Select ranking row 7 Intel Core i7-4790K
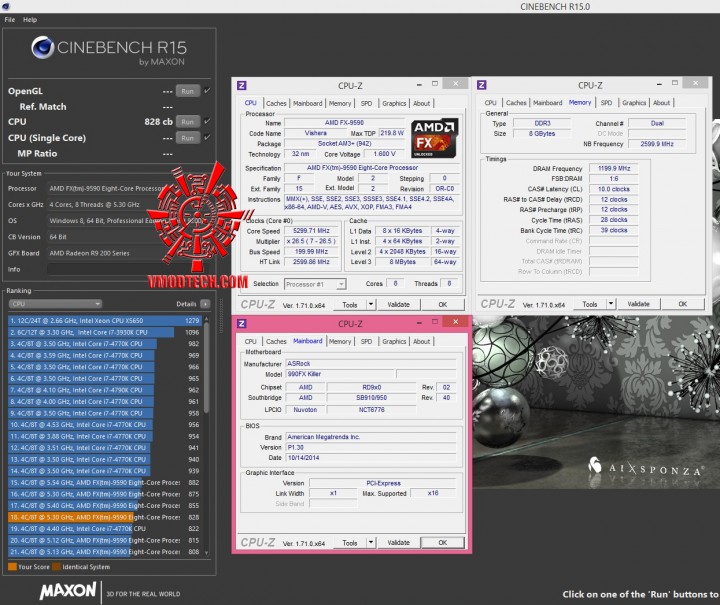Image resolution: width=720 pixels, height=605 pixels. [x=105, y=390]
